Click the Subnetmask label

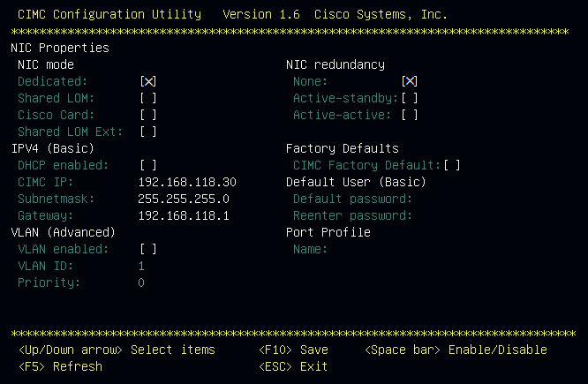coord(56,199)
